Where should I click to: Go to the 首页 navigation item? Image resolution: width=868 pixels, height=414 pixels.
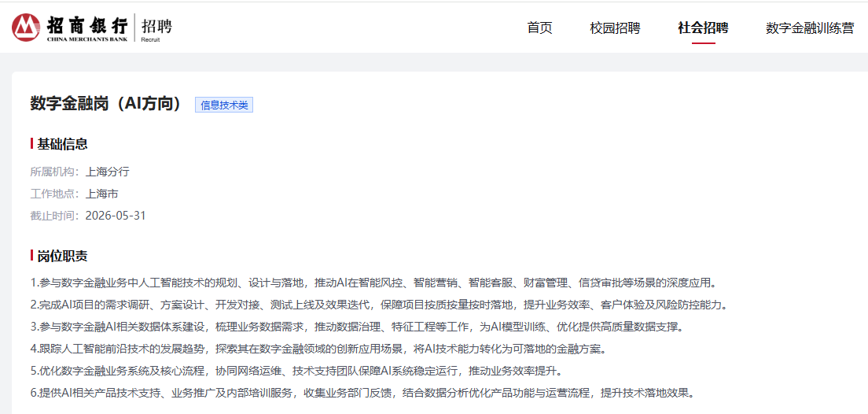[x=539, y=28]
